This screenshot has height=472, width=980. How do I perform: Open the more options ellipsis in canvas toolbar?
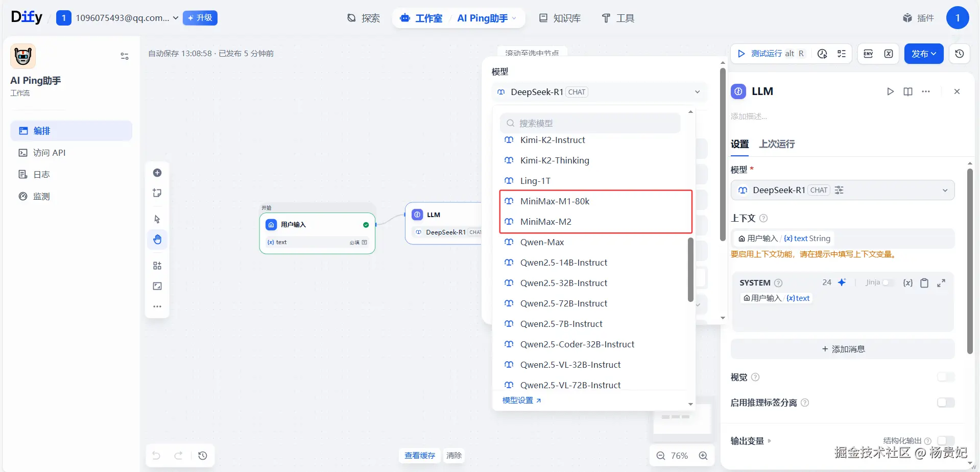pyautogui.click(x=157, y=306)
